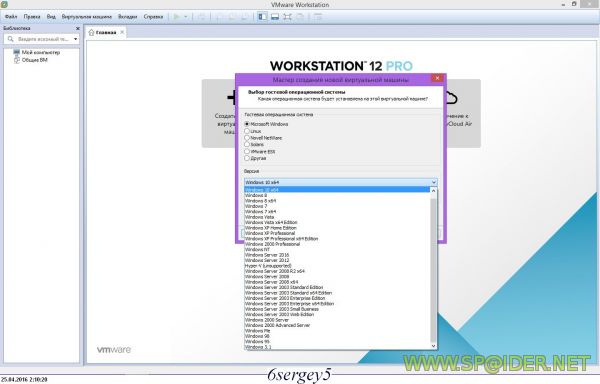Choose Windows 3.1 in the version list
This screenshot has width=600, height=384.
(337, 347)
